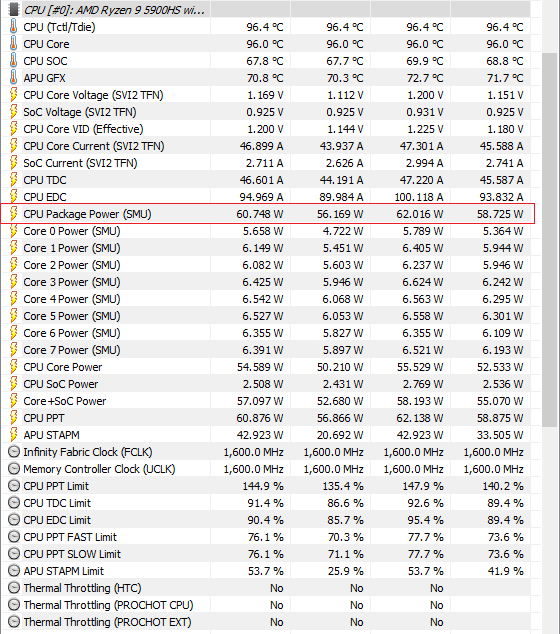Click lightning icon beside CPU Package Power
560x634 pixels.
[x=13, y=214]
